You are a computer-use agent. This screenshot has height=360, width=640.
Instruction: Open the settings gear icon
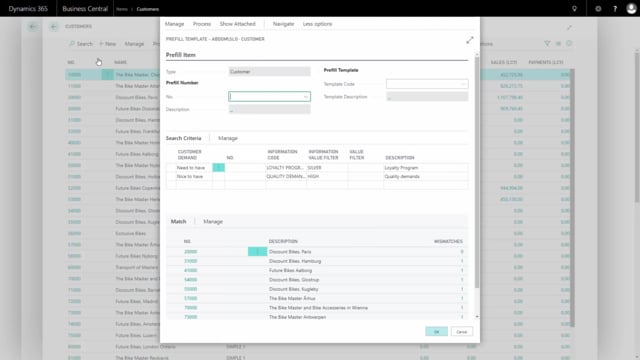(598, 9)
